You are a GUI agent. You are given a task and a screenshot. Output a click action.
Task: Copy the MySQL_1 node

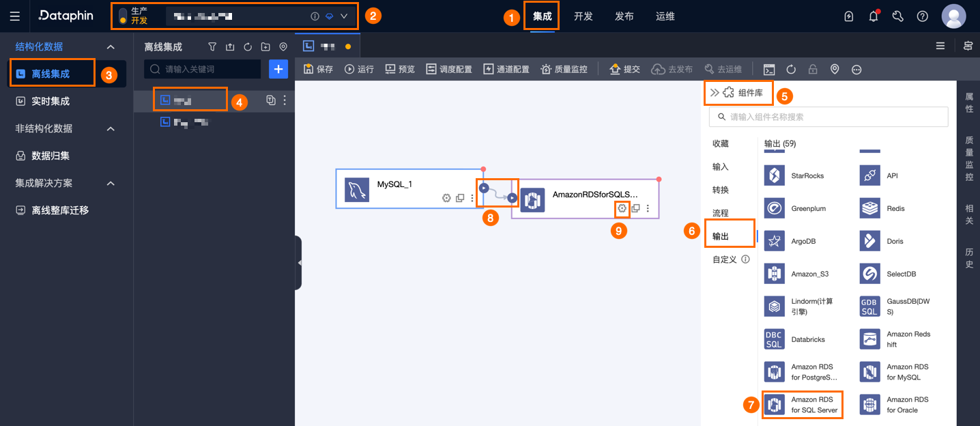pyautogui.click(x=460, y=198)
